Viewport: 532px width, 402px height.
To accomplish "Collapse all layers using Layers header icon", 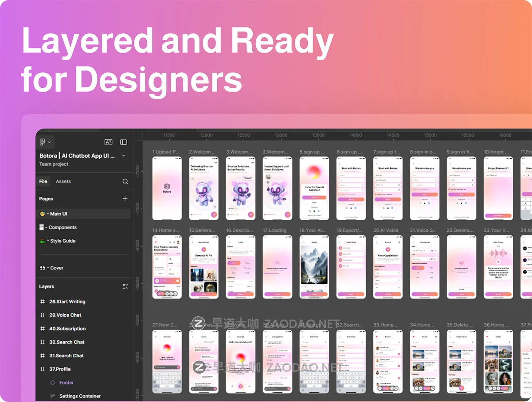I will (x=125, y=287).
